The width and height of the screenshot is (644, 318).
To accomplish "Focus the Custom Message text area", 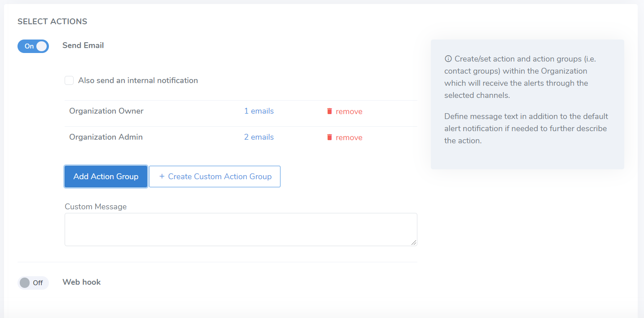I will 241,230.
